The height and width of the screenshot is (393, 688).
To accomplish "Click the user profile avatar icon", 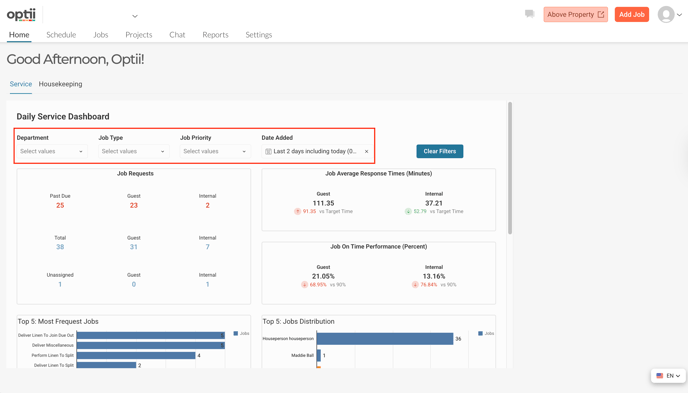I will (x=666, y=14).
